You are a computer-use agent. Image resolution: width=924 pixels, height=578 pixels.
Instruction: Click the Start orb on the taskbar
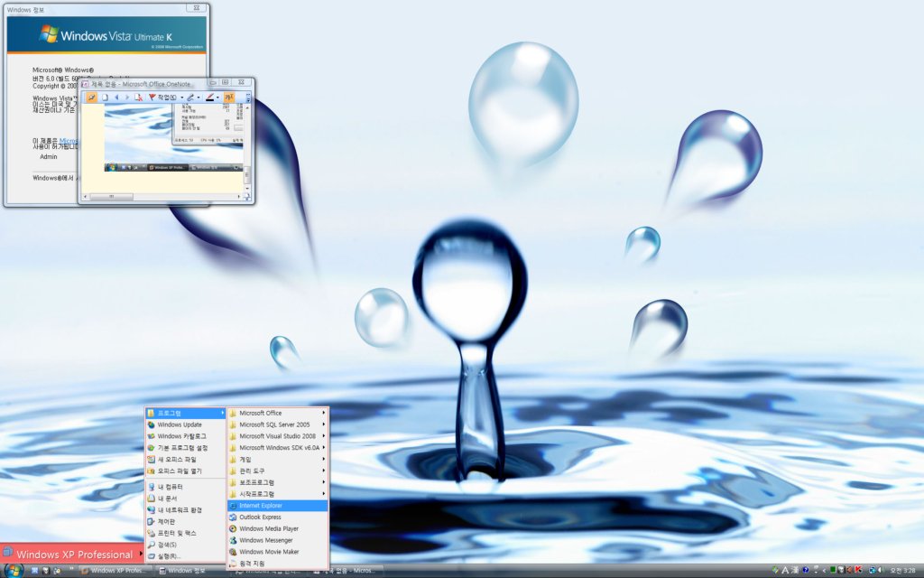click(x=13, y=570)
